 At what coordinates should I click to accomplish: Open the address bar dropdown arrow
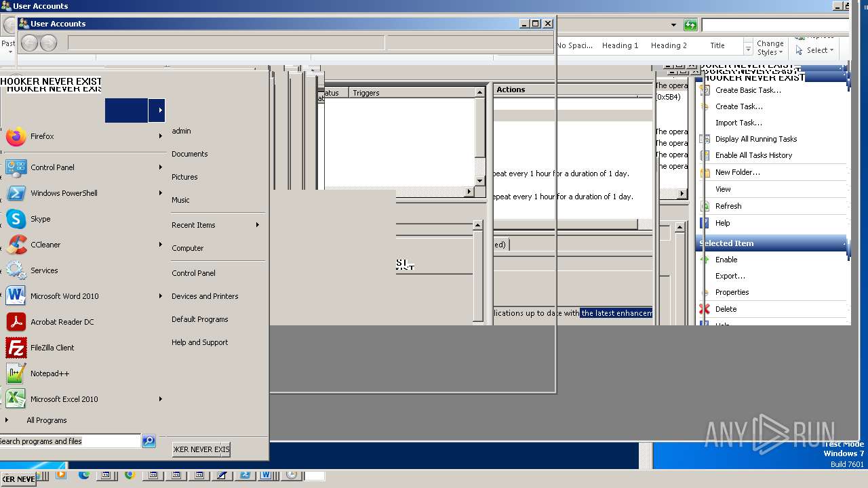[673, 25]
